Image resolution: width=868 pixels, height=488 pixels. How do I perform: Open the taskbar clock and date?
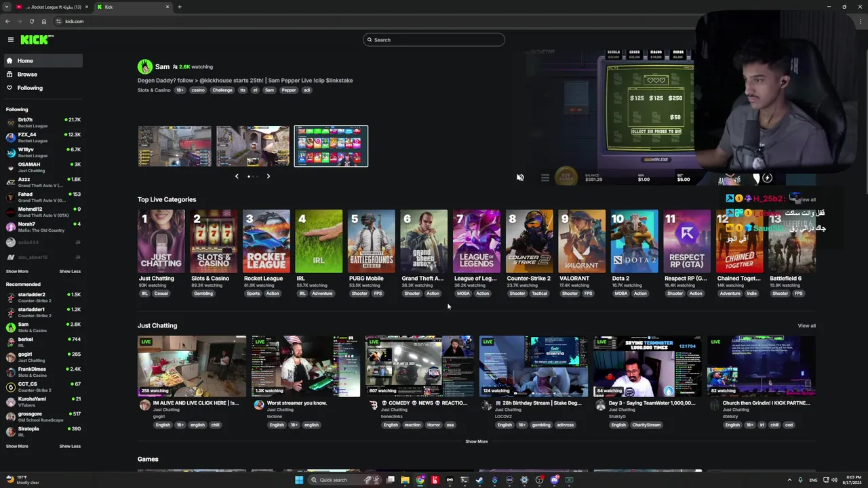coord(852,480)
